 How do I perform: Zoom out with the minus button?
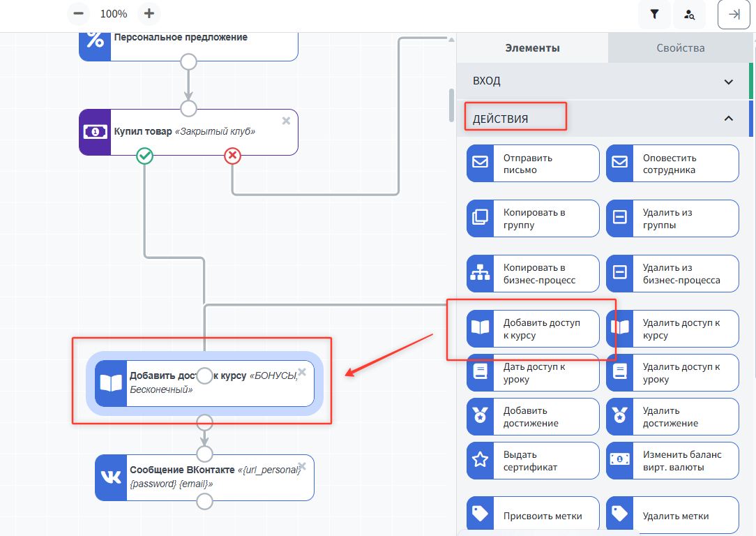tap(79, 13)
